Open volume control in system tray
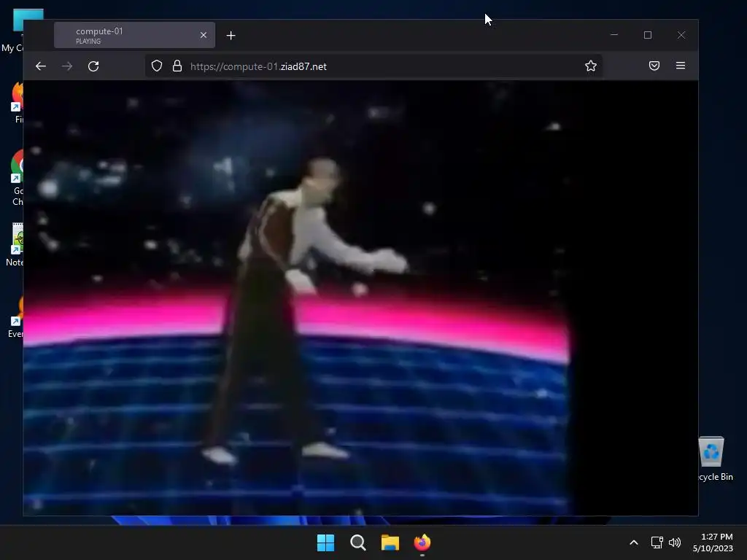The height and width of the screenshot is (560, 747). (675, 542)
